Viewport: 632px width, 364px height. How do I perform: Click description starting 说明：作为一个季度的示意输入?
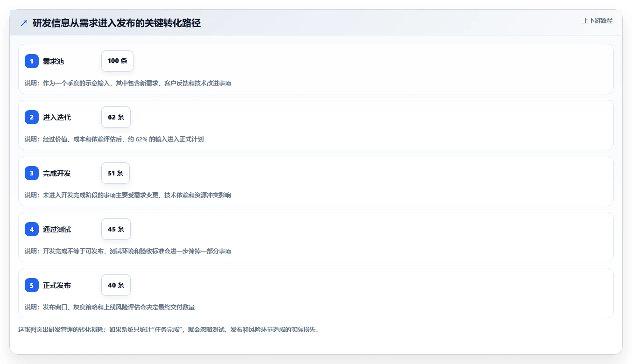(x=128, y=83)
